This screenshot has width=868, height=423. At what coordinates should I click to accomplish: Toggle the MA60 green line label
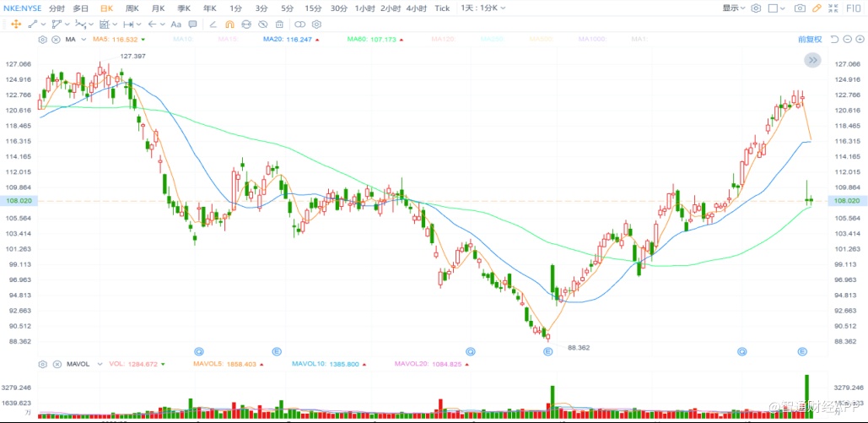(x=375, y=40)
